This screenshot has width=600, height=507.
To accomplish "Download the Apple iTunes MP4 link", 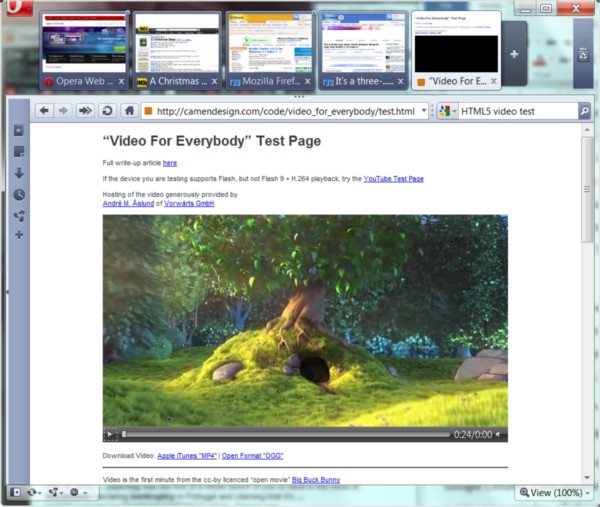I will click(x=187, y=456).
